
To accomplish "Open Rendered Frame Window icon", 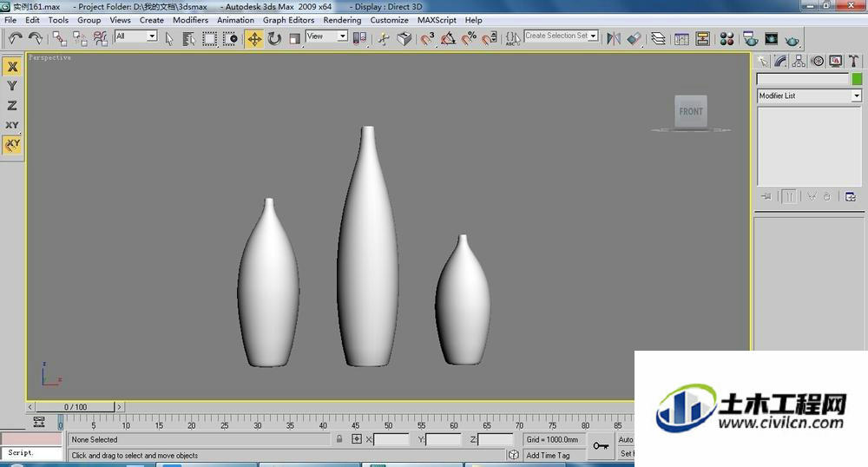I will click(771, 39).
